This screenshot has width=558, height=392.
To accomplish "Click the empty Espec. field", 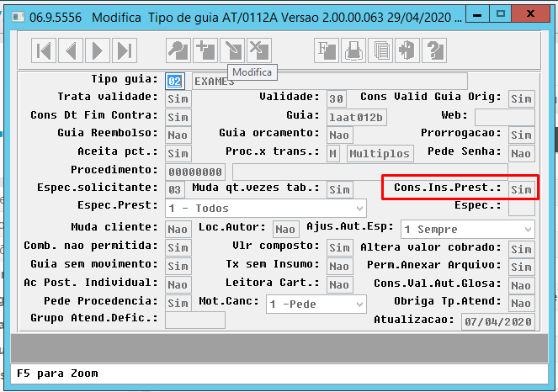I will click(x=522, y=208).
